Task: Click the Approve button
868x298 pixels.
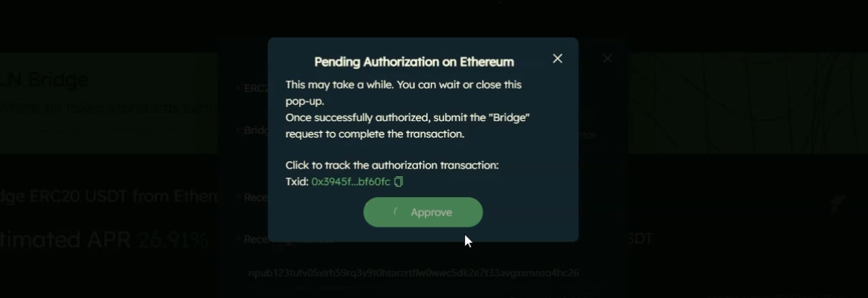Action: pyautogui.click(x=423, y=213)
